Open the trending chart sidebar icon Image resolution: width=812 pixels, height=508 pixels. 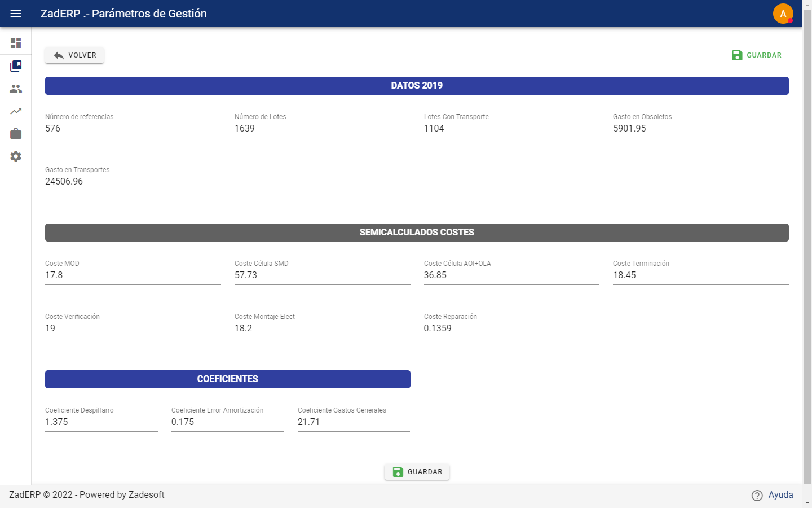point(16,111)
